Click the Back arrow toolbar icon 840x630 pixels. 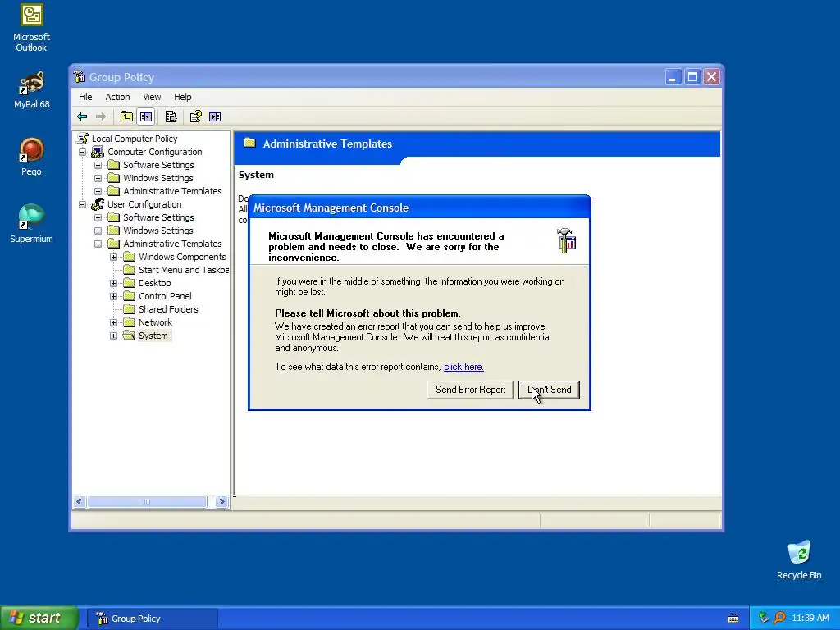(x=82, y=116)
